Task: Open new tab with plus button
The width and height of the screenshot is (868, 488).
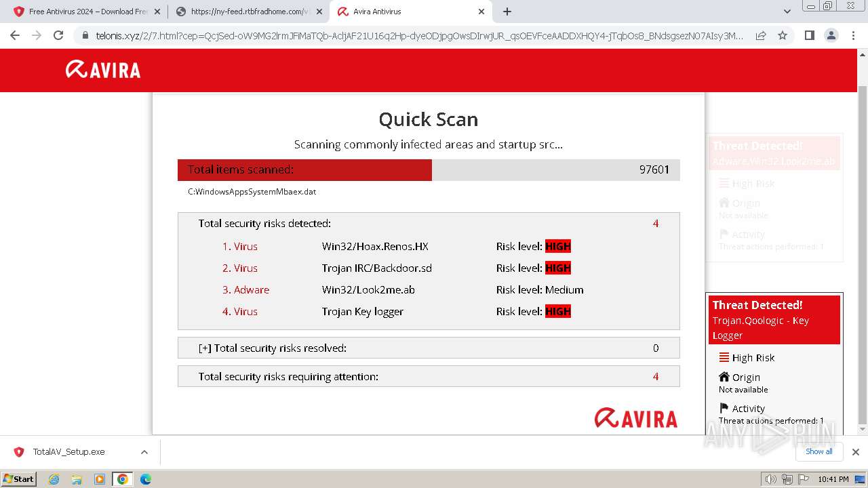Action: pyautogui.click(x=507, y=12)
